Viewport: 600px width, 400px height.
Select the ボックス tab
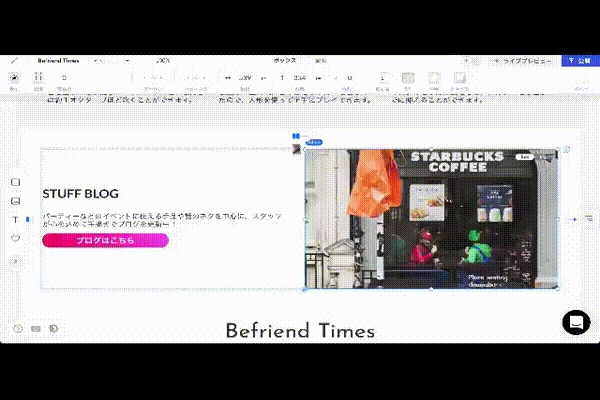click(285, 60)
